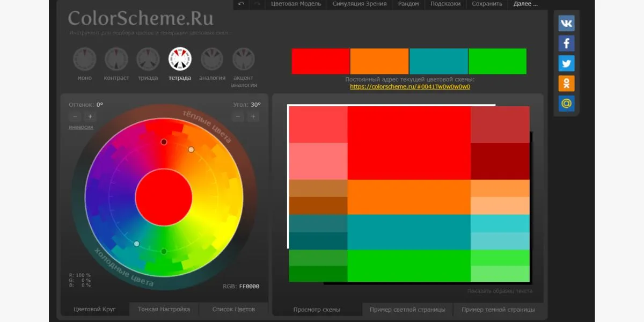Share via the VK icon

(566, 23)
